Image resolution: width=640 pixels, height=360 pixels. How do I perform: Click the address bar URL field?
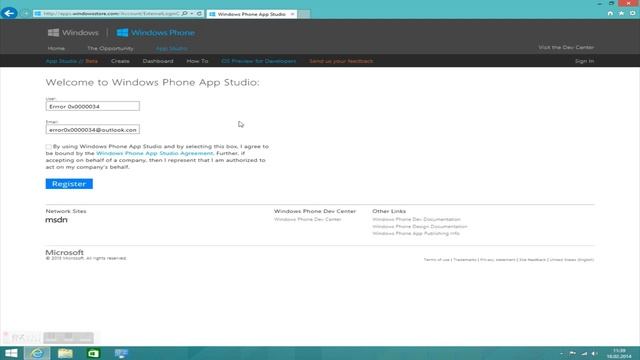111,13
